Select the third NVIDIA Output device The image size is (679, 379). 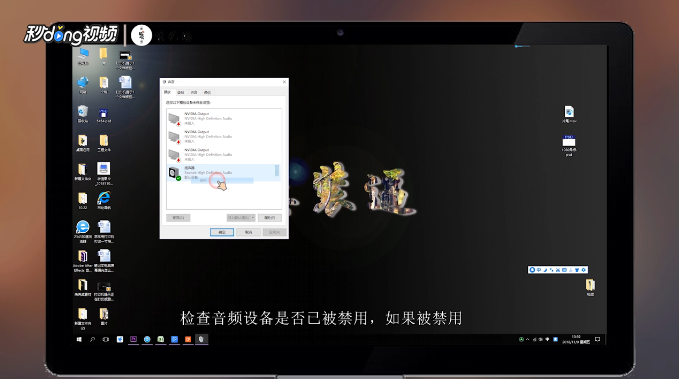tap(224, 155)
